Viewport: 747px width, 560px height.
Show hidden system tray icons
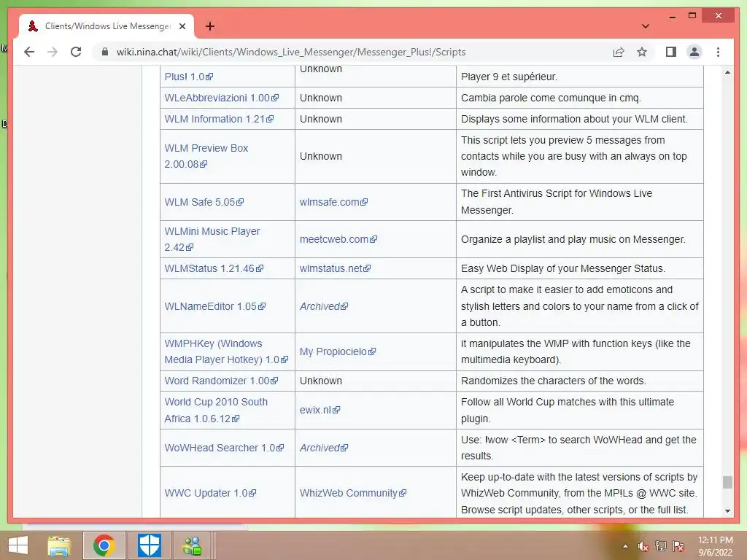625,546
